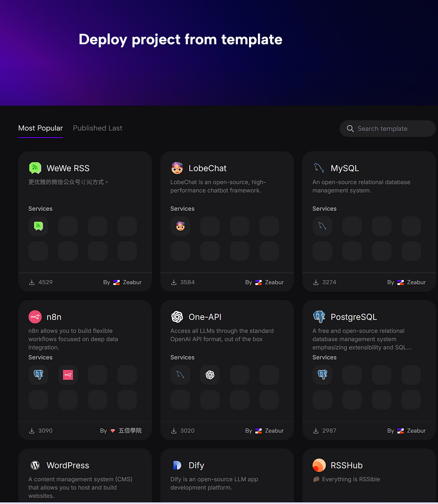This screenshot has height=504, width=438.
Task: Select OpenAI service icon in One-API card
Action: (x=210, y=375)
